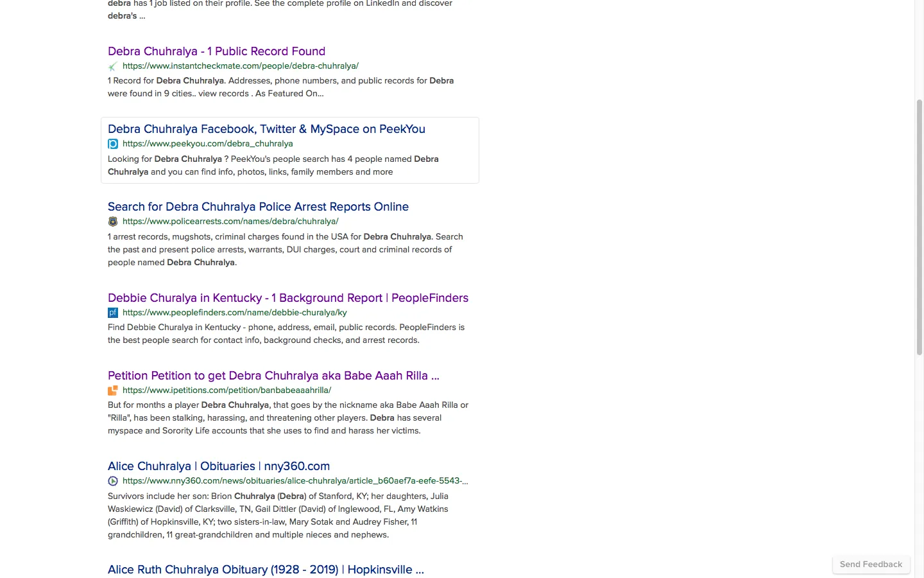Open Alice Ruth Chuhralya Obituary (1928 - 2019)

266,570
